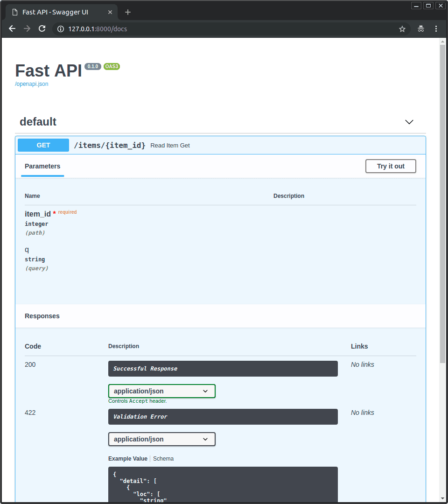Click the back navigation arrow
448x504 pixels.
click(x=12, y=28)
